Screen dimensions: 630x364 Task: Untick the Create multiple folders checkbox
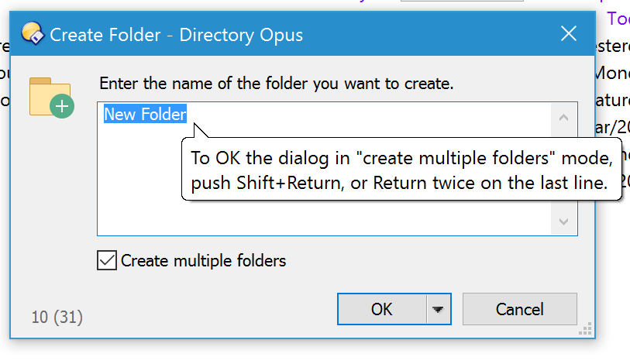107,260
